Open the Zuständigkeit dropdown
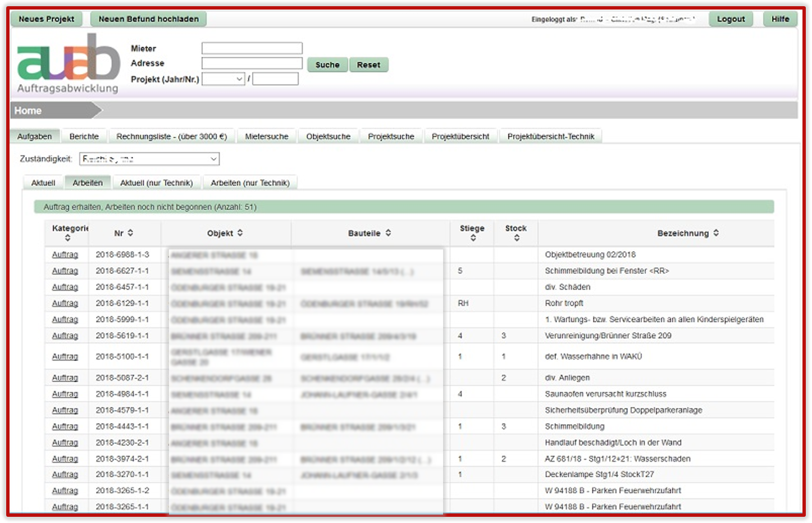Viewport: 812px width, 523px height. pos(149,159)
